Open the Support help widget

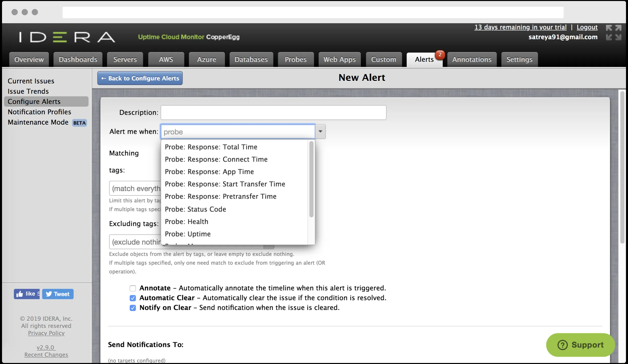click(x=580, y=345)
